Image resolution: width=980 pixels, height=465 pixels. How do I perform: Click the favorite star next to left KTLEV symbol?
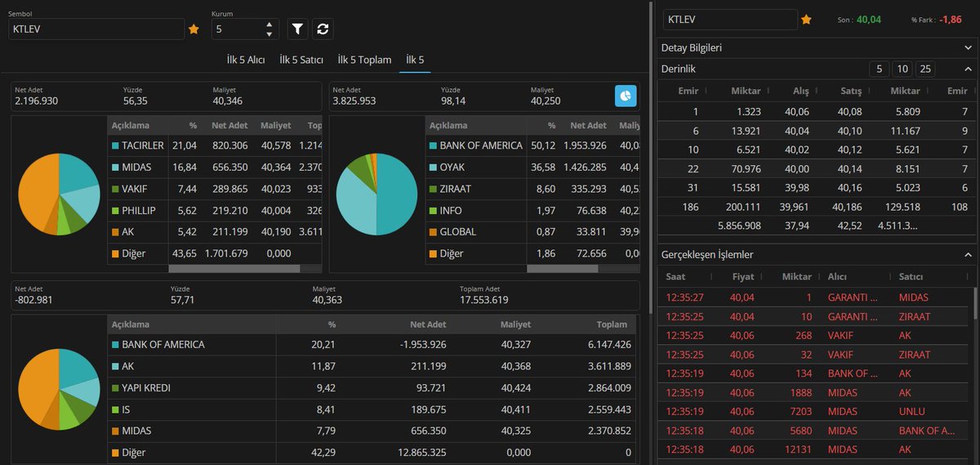[x=194, y=29]
